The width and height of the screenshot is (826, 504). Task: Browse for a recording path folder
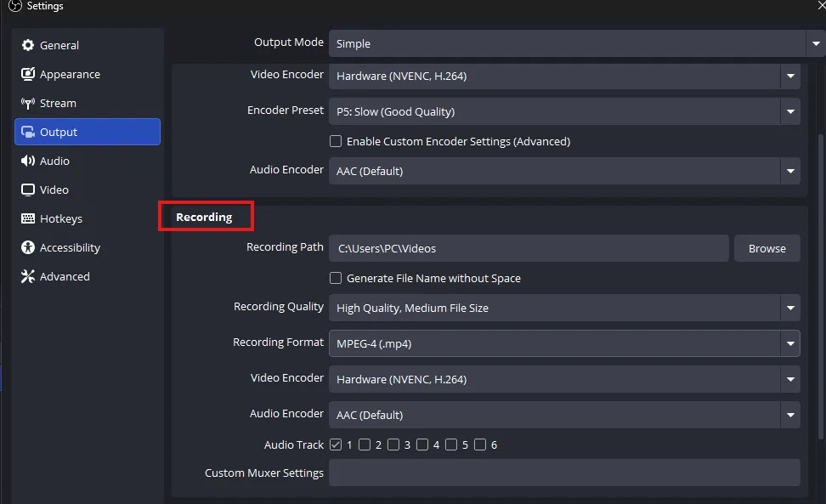pos(767,248)
